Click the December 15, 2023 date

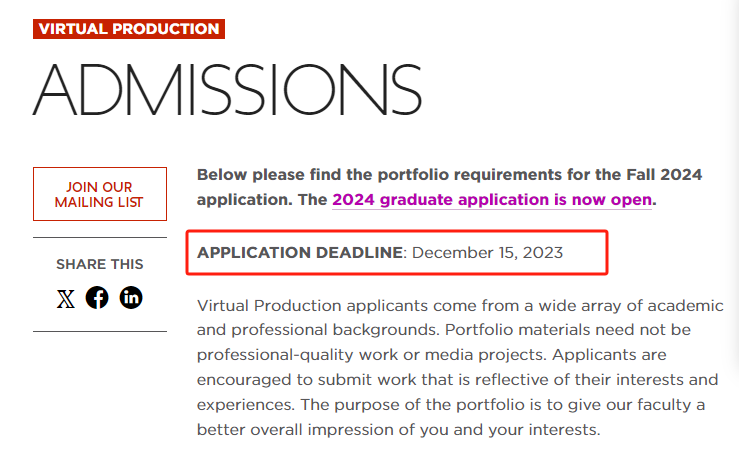(487, 253)
